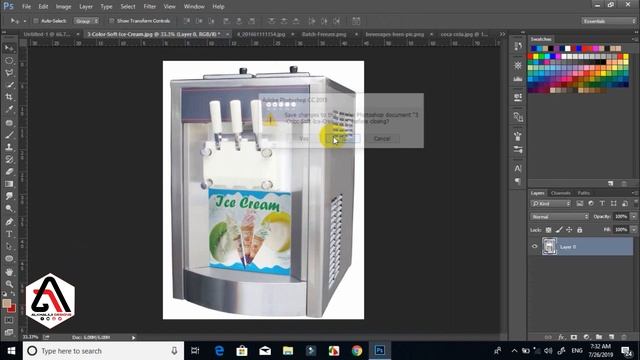Screen dimensions: 640x360
Task: Select the Path Selection tool
Action: click(x=9, y=247)
